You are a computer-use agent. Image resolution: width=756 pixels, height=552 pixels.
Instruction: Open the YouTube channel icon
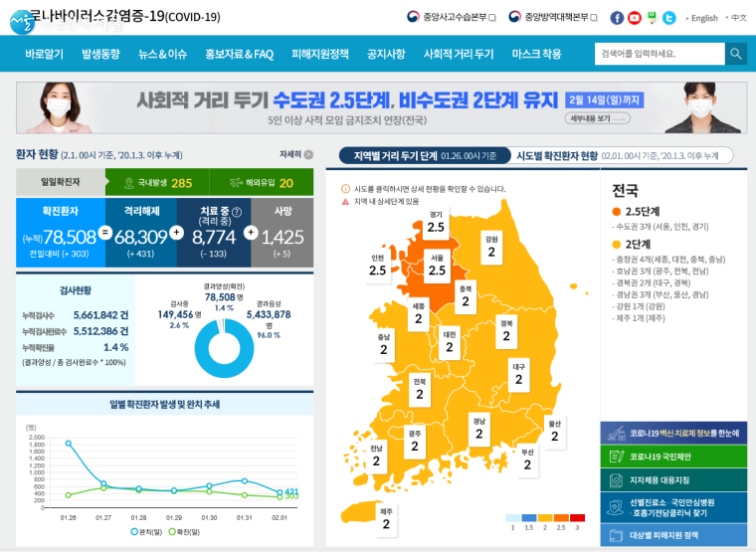click(x=634, y=18)
